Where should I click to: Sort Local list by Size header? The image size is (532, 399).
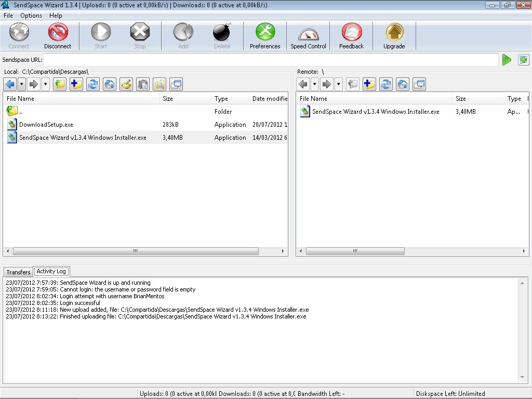pos(185,98)
